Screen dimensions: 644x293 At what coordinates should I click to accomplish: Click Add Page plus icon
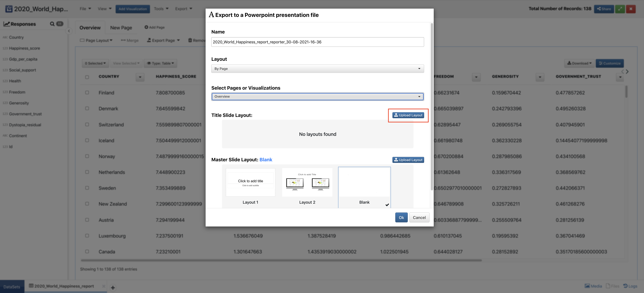[146, 27]
